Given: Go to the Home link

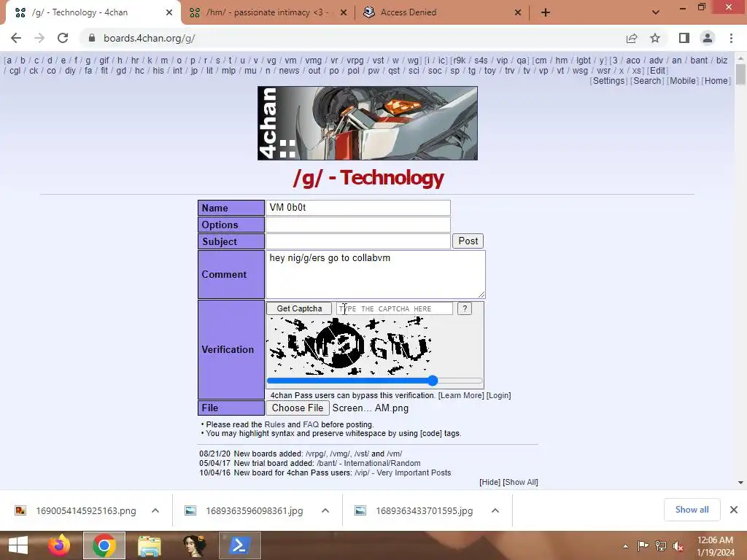Looking at the screenshot, I should point(716,80).
